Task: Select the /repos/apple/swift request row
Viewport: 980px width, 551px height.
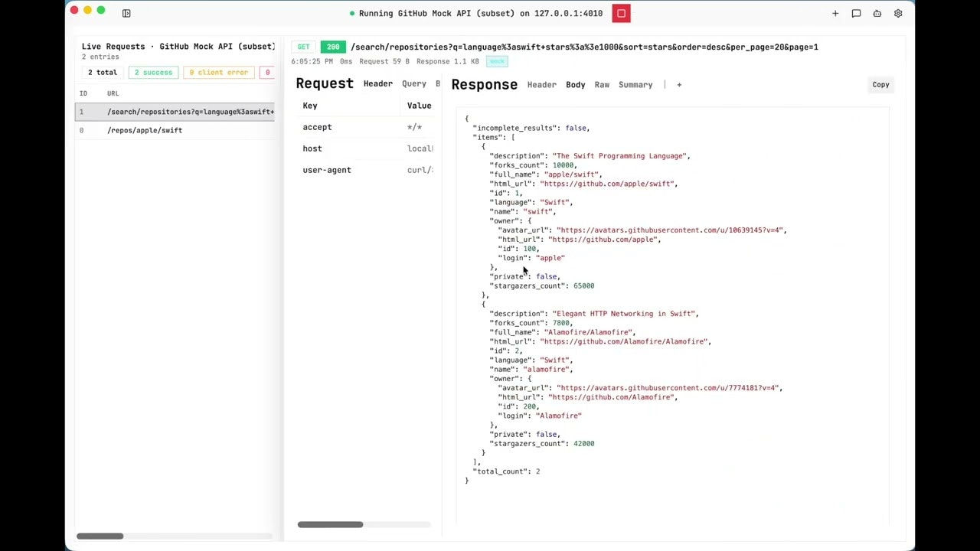Action: pyautogui.click(x=175, y=130)
